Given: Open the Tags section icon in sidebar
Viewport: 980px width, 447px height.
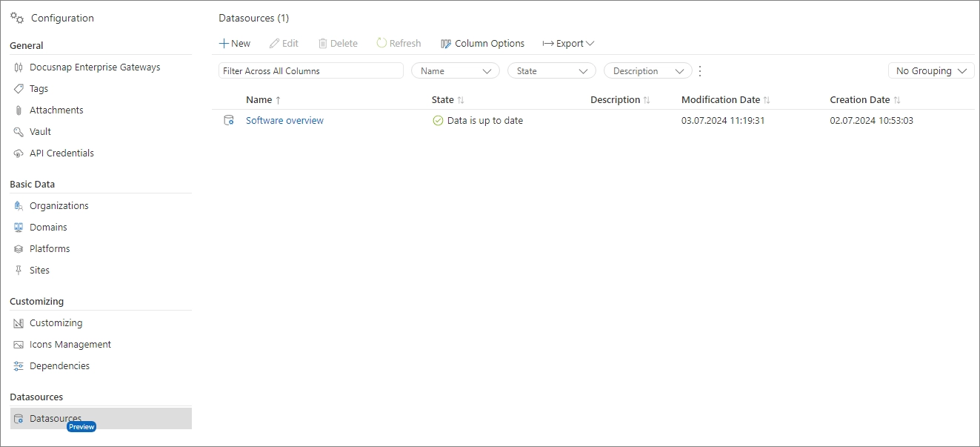Looking at the screenshot, I should 18,88.
